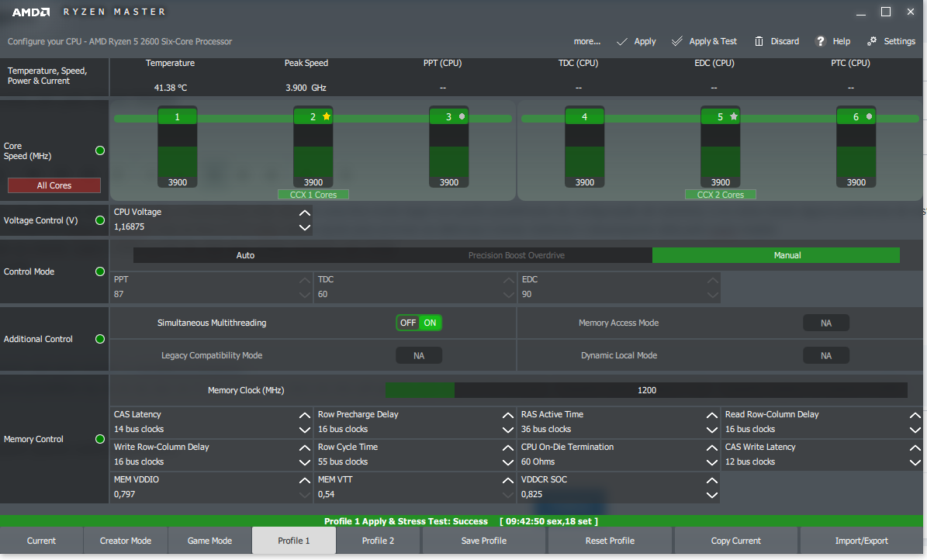Click the CAS Latency value field
The image size is (927, 560).
tap(139, 430)
